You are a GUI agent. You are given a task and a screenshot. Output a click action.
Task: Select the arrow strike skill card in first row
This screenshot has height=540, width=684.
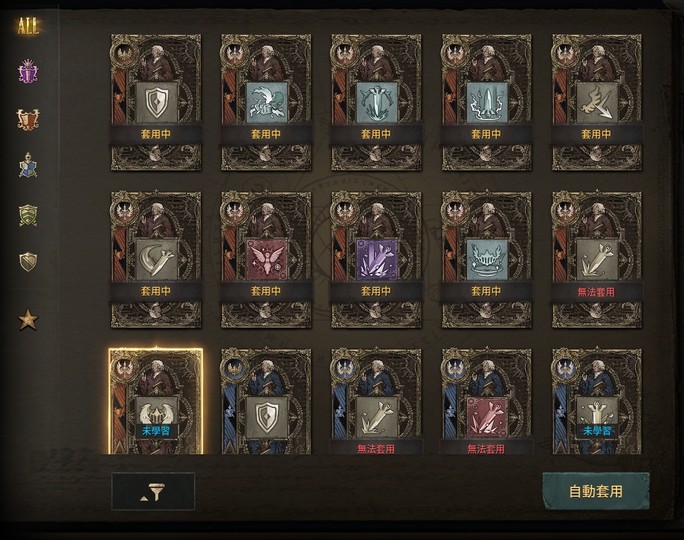click(597, 103)
